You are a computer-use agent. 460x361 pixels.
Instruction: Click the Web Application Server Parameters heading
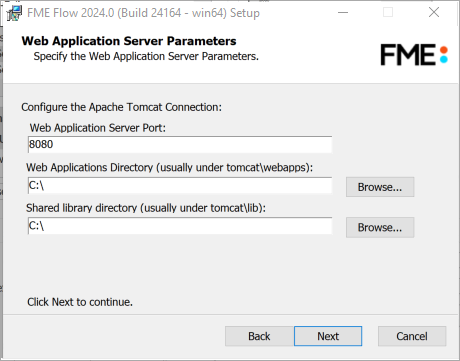pos(129,41)
